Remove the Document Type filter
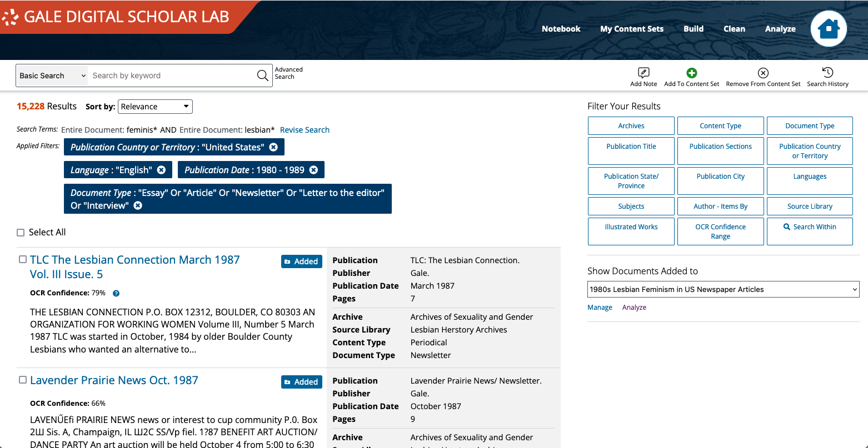 pyautogui.click(x=138, y=205)
